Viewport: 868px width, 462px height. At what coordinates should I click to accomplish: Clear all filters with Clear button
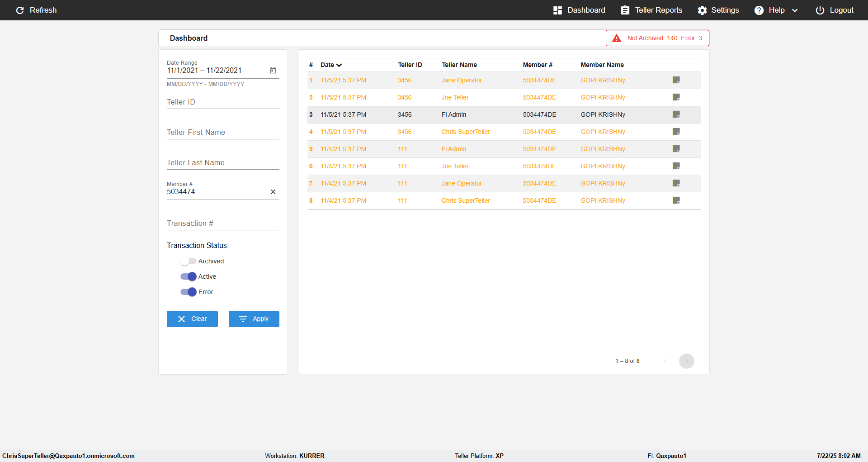[x=192, y=319]
